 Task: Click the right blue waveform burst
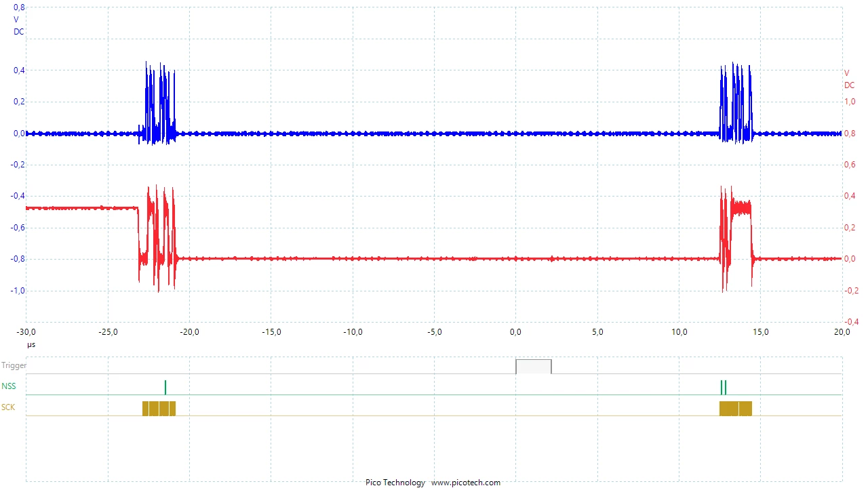point(736,102)
